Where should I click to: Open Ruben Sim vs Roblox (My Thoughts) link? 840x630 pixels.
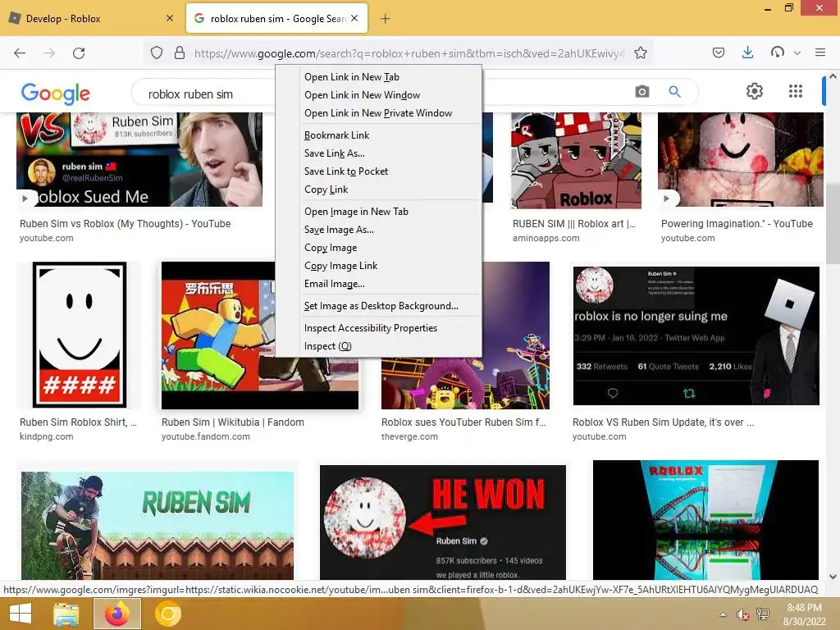tap(125, 224)
